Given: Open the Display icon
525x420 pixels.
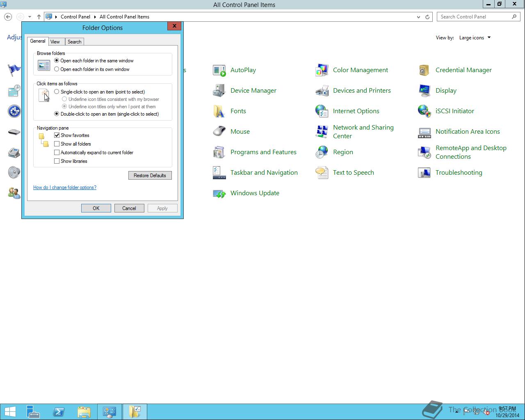Looking at the screenshot, I should pyautogui.click(x=425, y=91).
